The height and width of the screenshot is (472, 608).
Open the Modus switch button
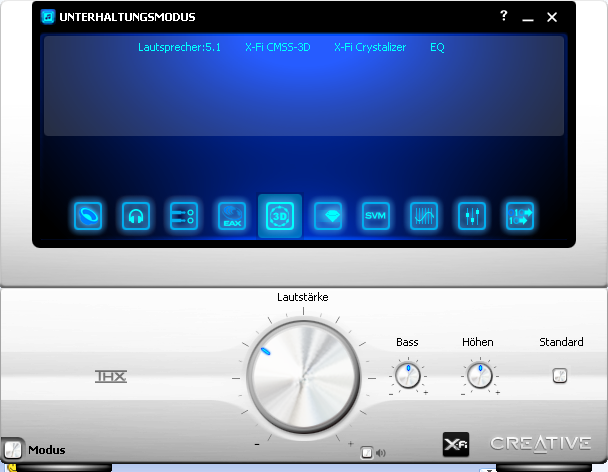(13, 450)
